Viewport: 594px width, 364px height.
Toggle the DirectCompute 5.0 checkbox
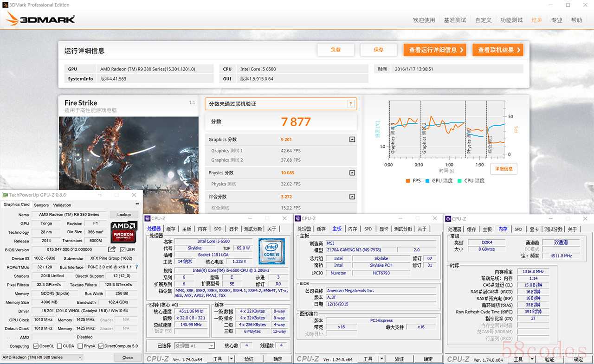(101, 346)
